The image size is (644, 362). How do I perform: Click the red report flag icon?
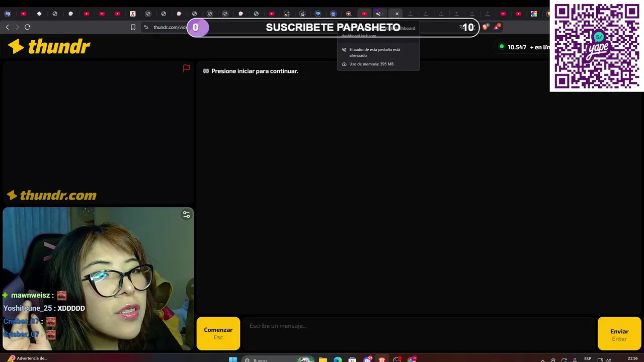tap(186, 68)
